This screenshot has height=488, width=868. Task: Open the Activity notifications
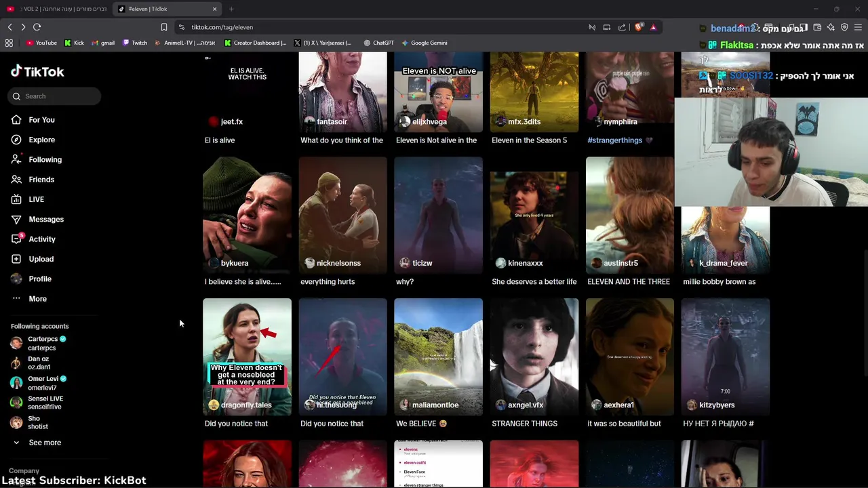(x=33, y=239)
